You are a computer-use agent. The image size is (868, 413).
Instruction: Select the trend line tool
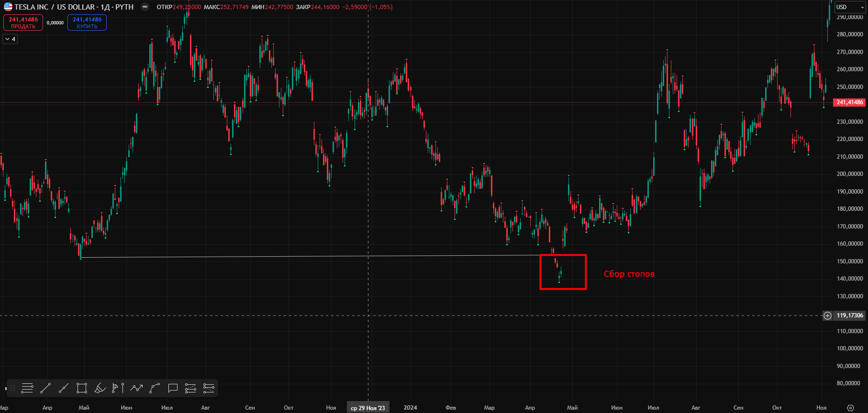(45, 388)
